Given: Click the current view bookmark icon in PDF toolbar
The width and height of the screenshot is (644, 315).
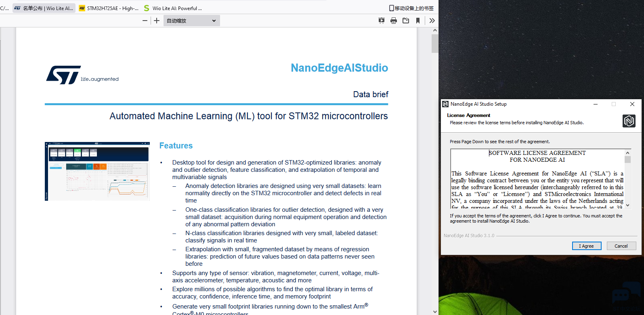Looking at the screenshot, I should (x=418, y=21).
